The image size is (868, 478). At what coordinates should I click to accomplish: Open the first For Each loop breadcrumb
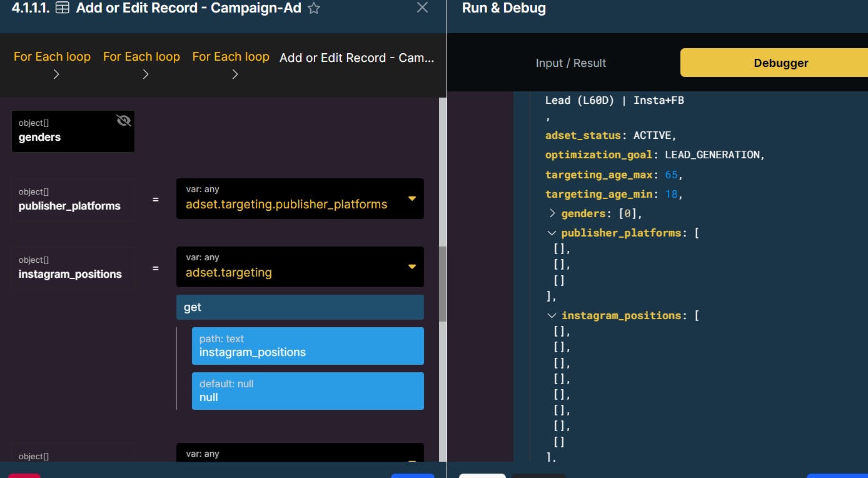52,56
